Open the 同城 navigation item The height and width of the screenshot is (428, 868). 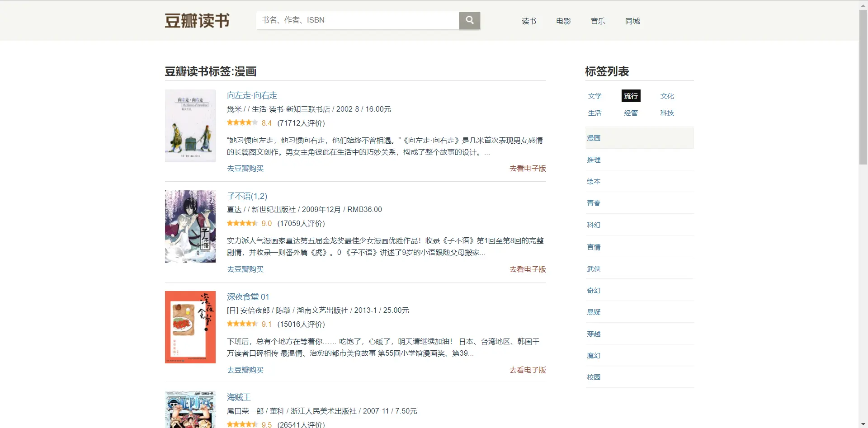point(632,21)
